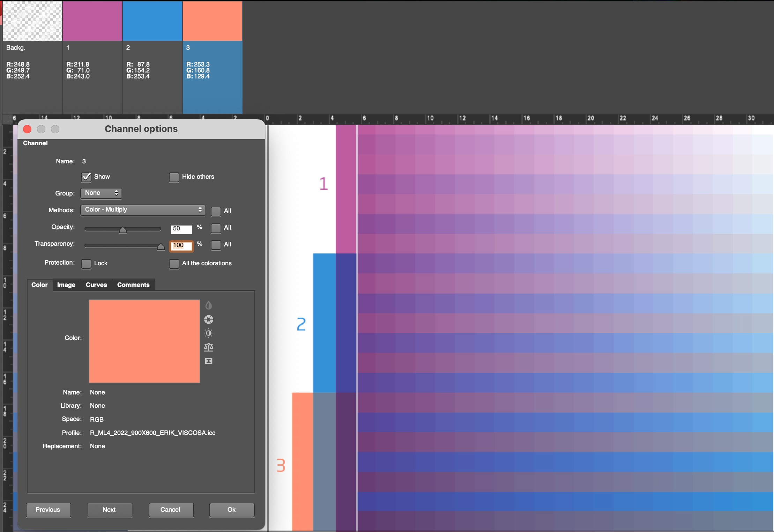Click the Opacity slider handle
The width and height of the screenshot is (774, 532).
tap(122, 230)
